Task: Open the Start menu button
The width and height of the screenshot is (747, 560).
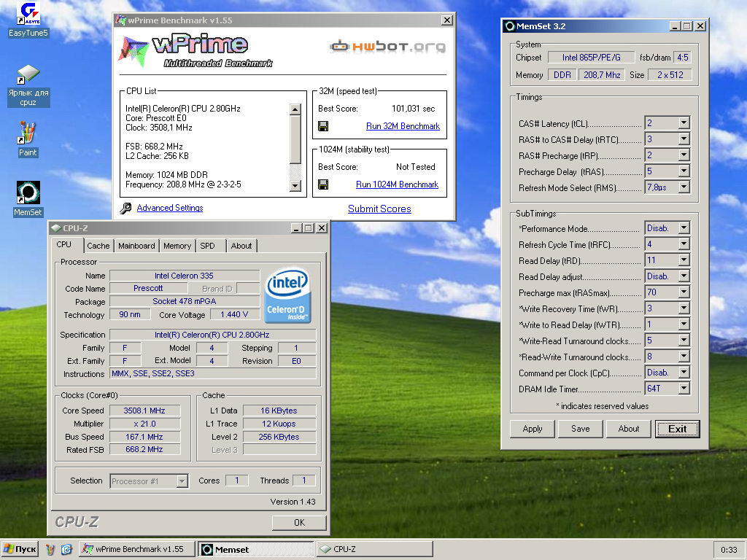Action: point(20,549)
